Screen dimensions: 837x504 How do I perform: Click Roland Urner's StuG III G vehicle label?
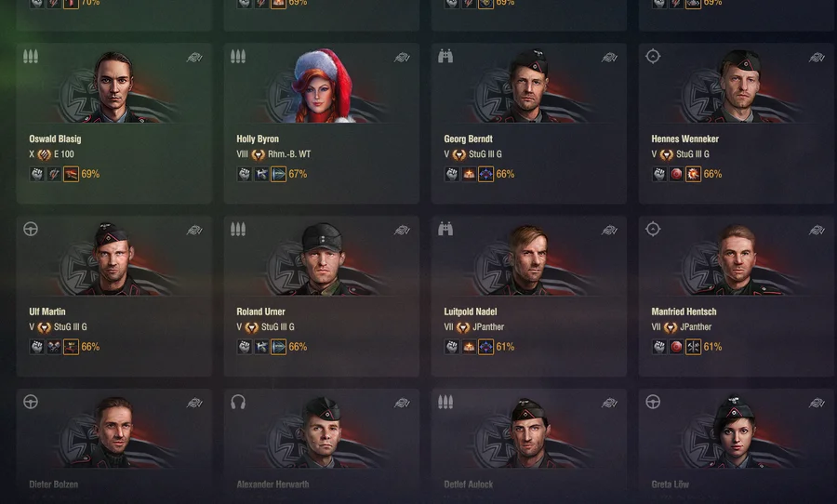coord(277,326)
